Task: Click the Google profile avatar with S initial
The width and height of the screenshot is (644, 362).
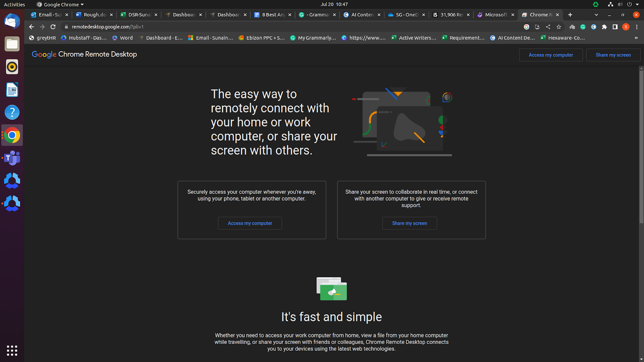Action: click(625, 27)
